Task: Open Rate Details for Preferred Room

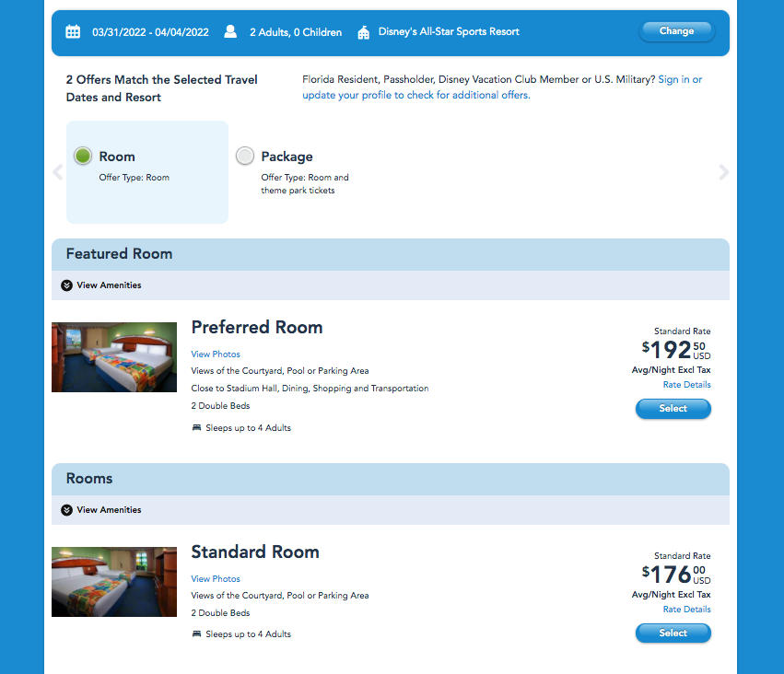Action: coord(686,385)
